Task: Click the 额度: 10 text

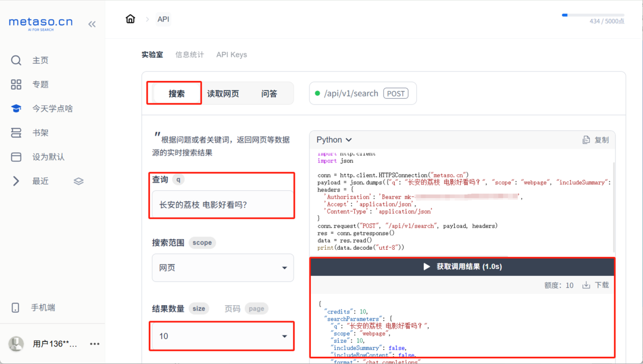Action: [559, 285]
